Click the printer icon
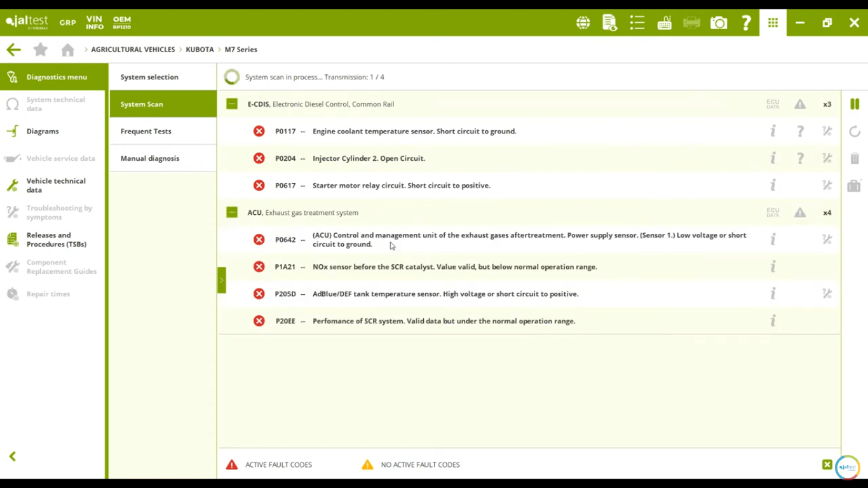868x488 pixels. tap(691, 23)
